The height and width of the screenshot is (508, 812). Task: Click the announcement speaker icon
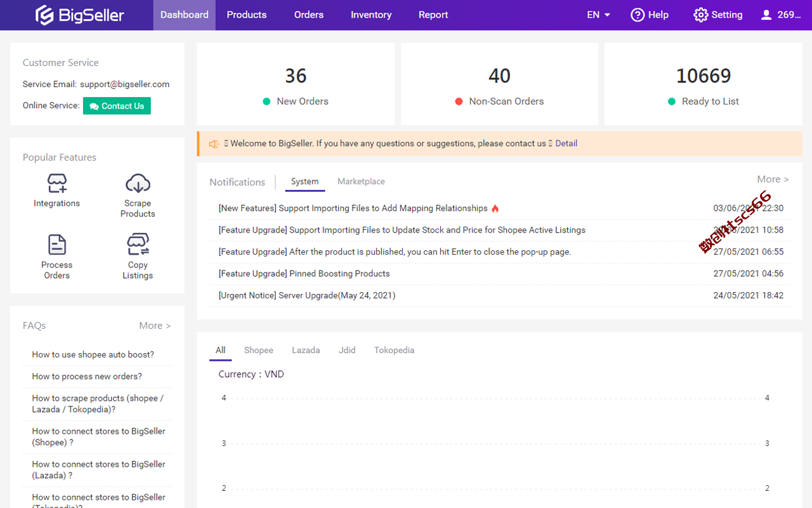[x=214, y=144]
